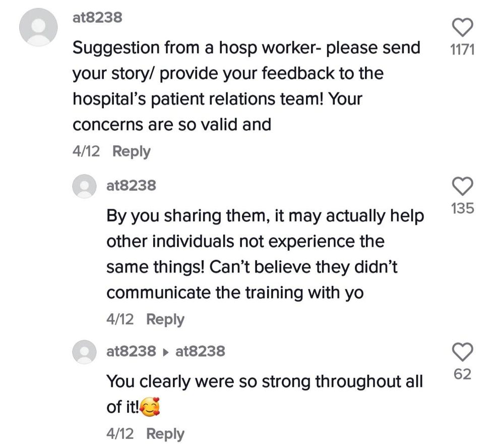Click the reply arrow between the usernames
Screen dimensions: 494x448
pyautogui.click(x=166, y=352)
